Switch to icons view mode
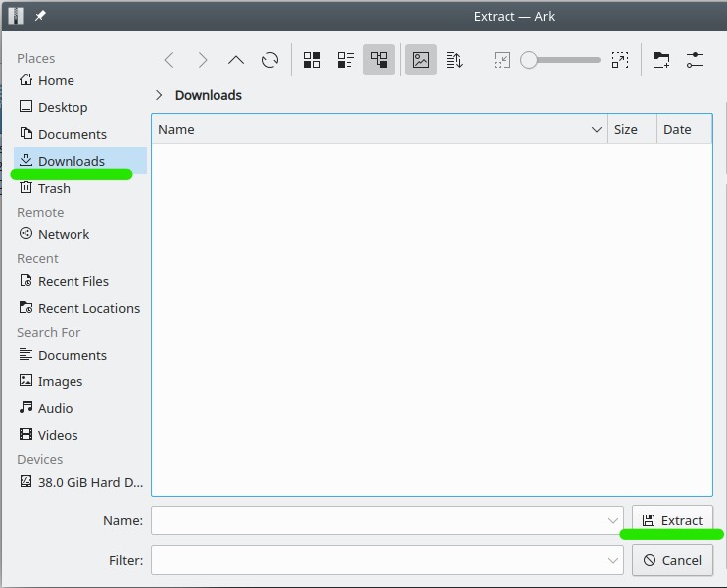The width and height of the screenshot is (727, 588). pyautogui.click(x=312, y=60)
